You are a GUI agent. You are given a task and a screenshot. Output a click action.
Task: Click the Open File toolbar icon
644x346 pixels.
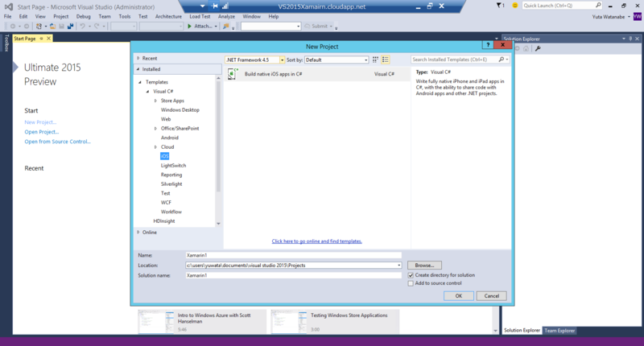coord(52,27)
